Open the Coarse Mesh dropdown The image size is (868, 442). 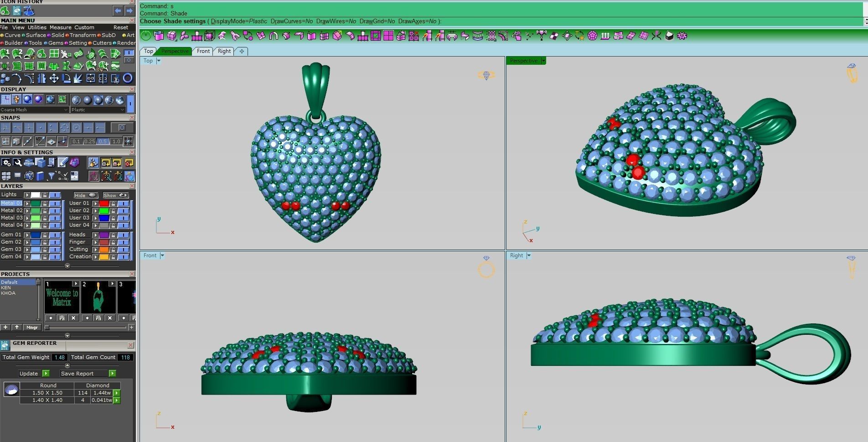(35, 109)
